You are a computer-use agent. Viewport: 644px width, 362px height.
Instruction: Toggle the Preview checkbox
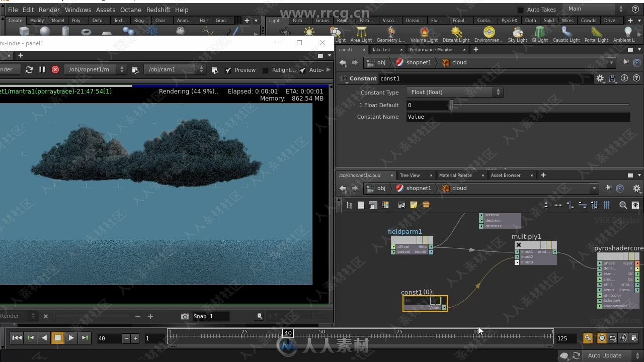coord(228,70)
